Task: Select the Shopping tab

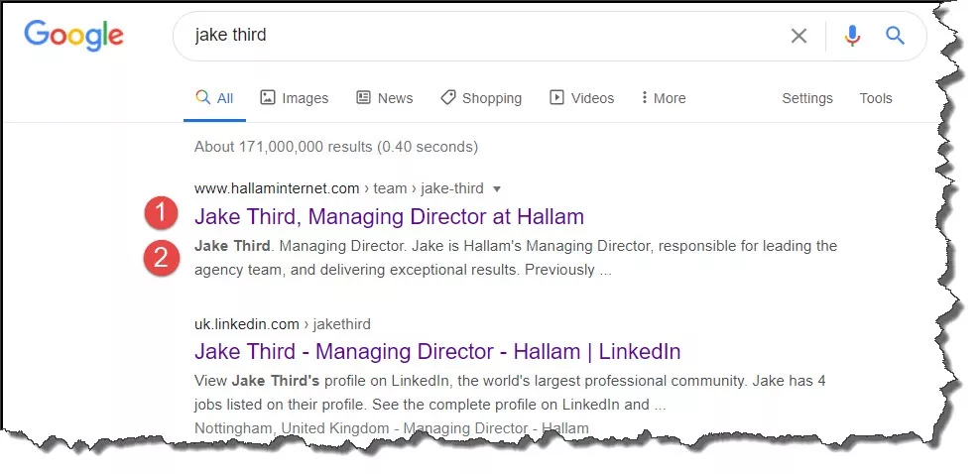Action: [x=480, y=98]
